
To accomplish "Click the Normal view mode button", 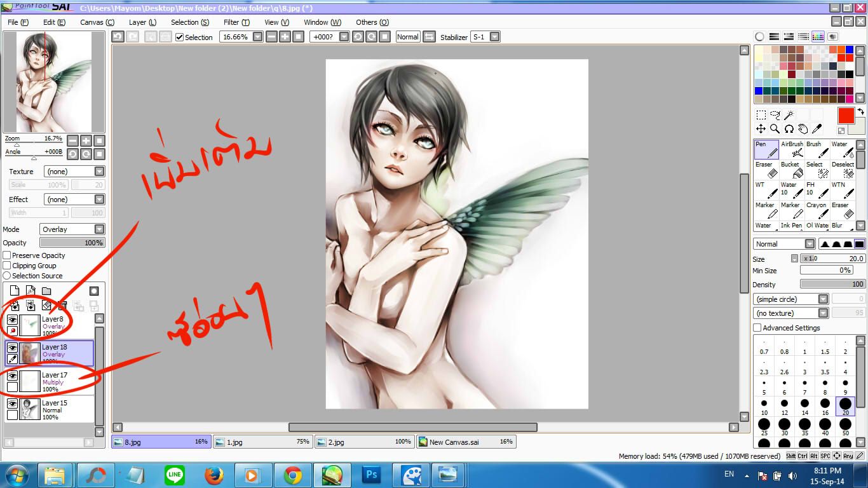I will (407, 37).
